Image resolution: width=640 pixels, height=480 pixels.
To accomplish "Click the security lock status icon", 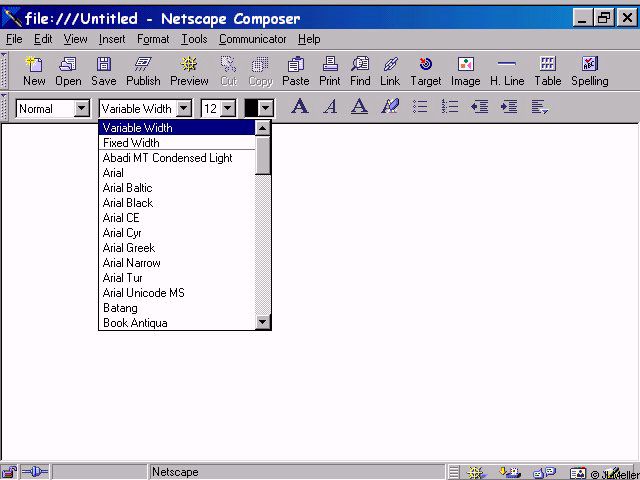I will [x=10, y=472].
